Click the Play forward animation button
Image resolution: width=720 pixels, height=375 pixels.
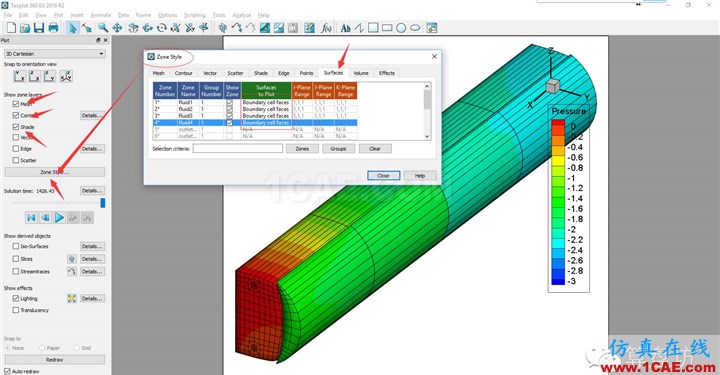[x=59, y=218]
